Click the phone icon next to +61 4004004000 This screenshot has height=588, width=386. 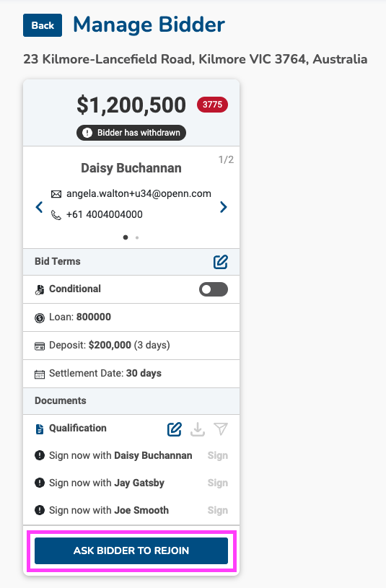pos(56,215)
